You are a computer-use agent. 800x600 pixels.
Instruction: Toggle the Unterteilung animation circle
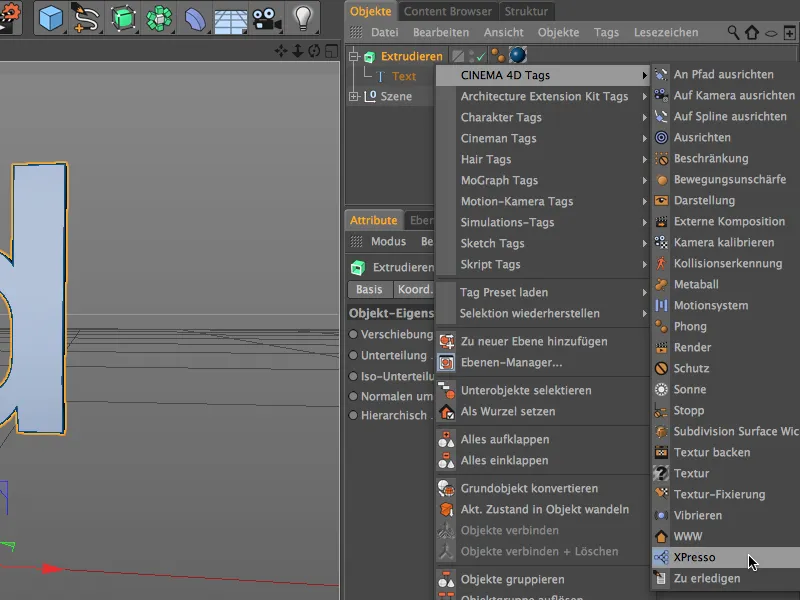tap(353, 355)
